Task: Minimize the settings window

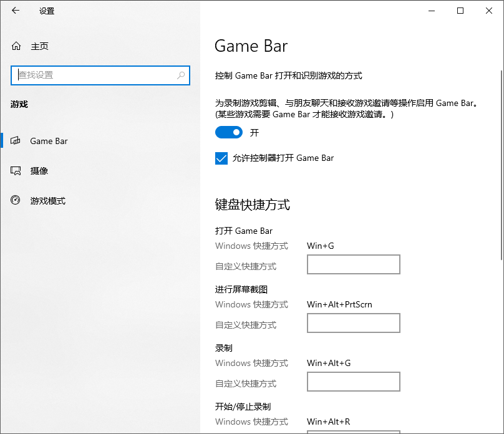Action: 432,11
